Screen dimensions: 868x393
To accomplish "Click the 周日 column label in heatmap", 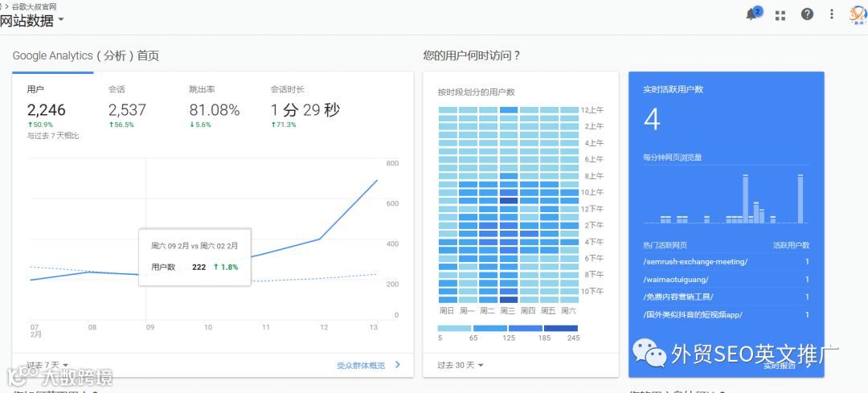I will pyautogui.click(x=448, y=310).
